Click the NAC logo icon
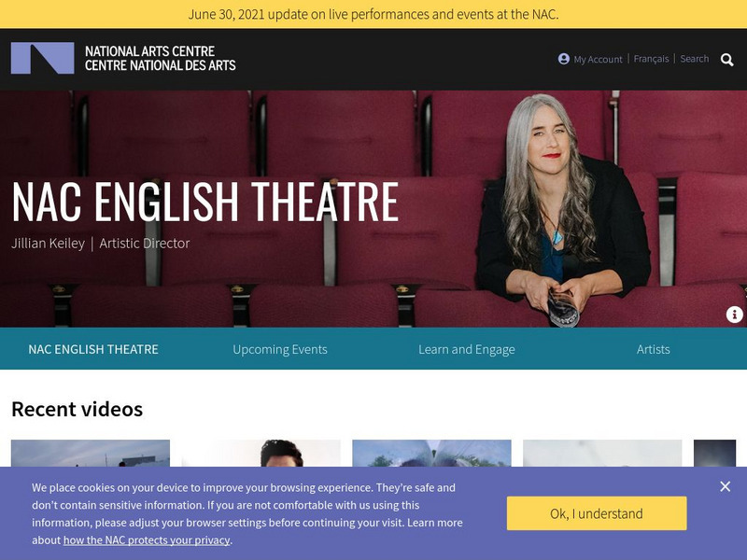The width and height of the screenshot is (747, 560). [x=42, y=58]
